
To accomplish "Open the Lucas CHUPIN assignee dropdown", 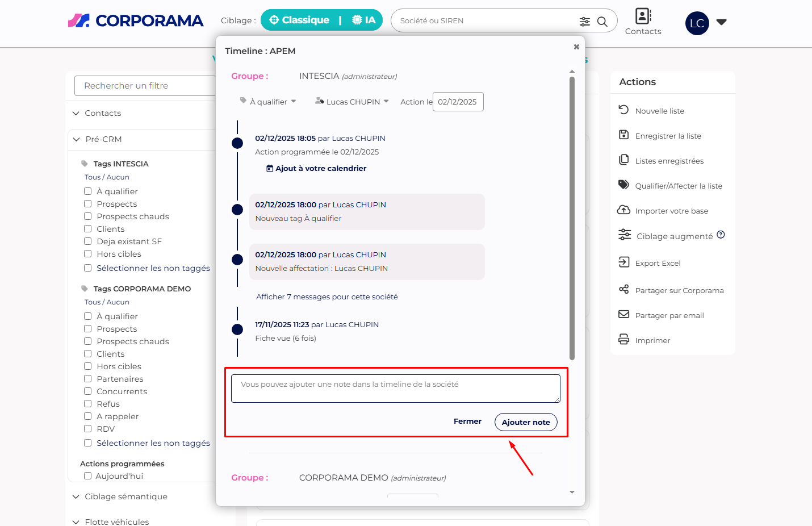I will 353,102.
